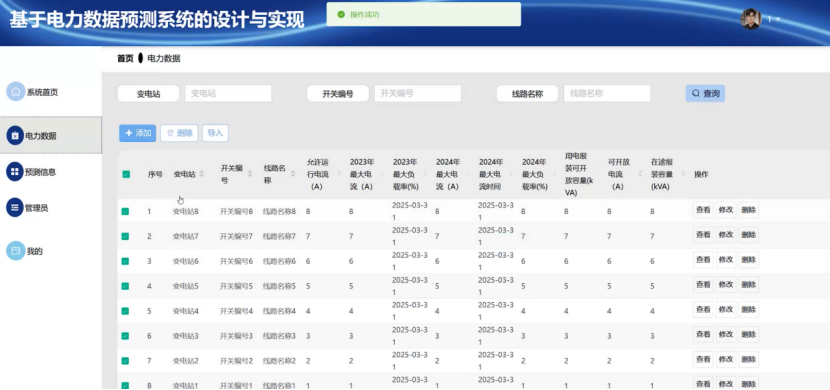This screenshot has width=830, height=390.
Task: Click 电力数据 in the breadcrumb
Action: click(x=164, y=58)
